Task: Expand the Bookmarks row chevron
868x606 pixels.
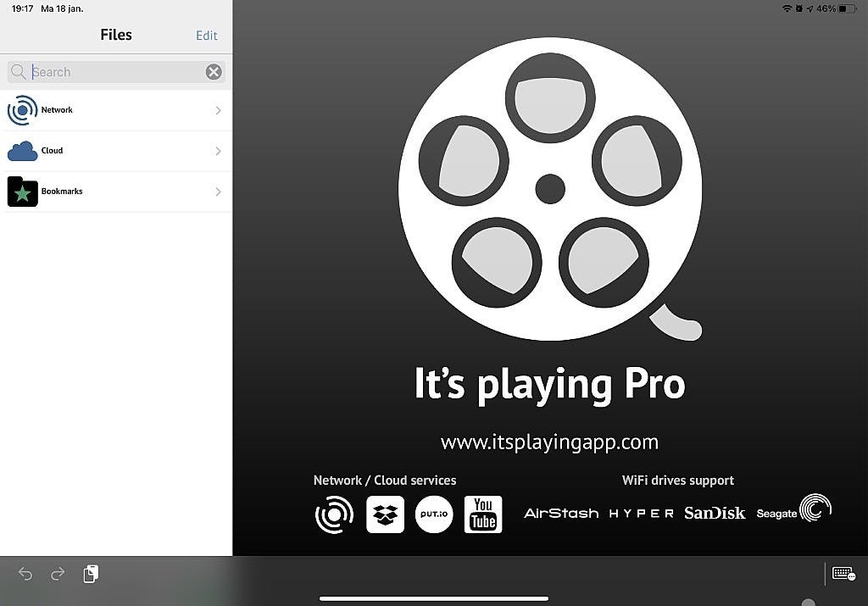Action: 218,192
